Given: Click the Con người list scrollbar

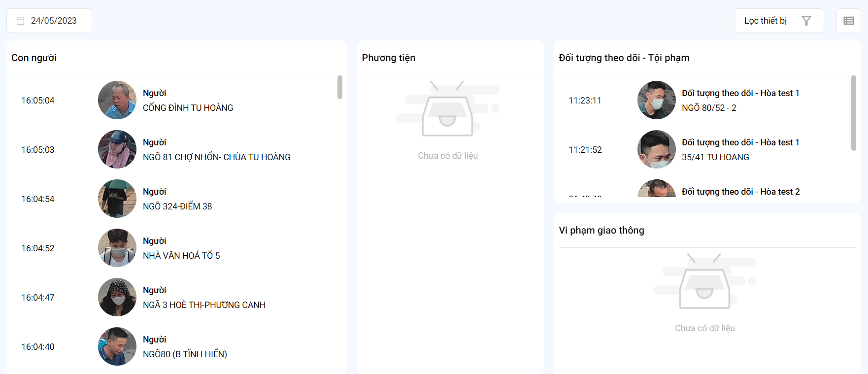Looking at the screenshot, I should [x=340, y=87].
